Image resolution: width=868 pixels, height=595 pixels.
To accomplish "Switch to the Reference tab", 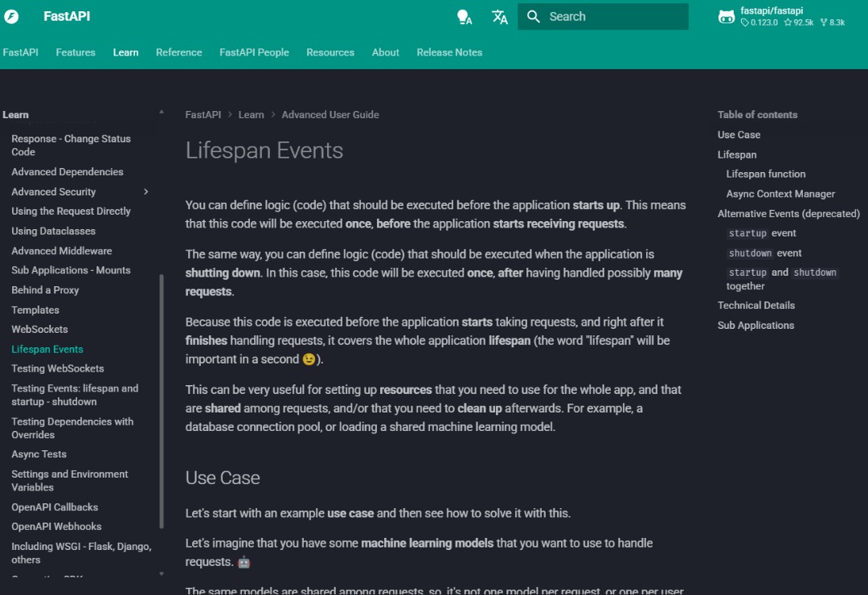I will pos(178,52).
